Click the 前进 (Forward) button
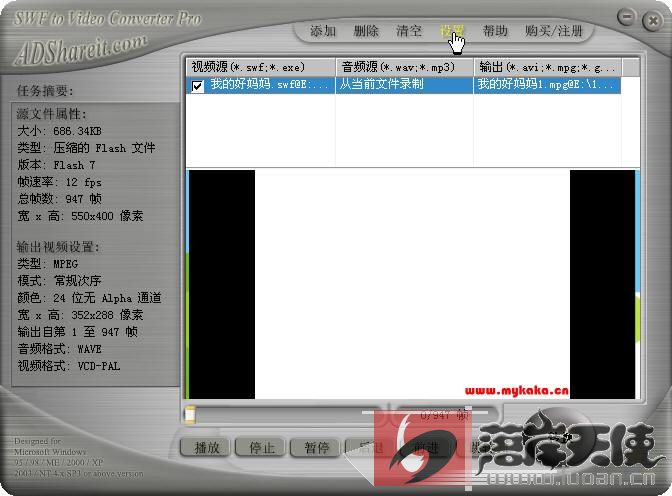 coord(426,448)
